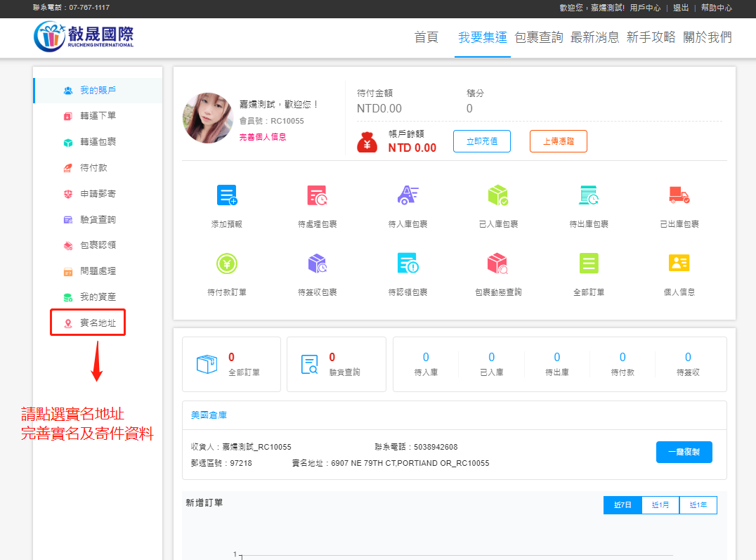756x560 pixels.
Task: Click the 完善個人信息 link
Action: pyautogui.click(x=263, y=137)
